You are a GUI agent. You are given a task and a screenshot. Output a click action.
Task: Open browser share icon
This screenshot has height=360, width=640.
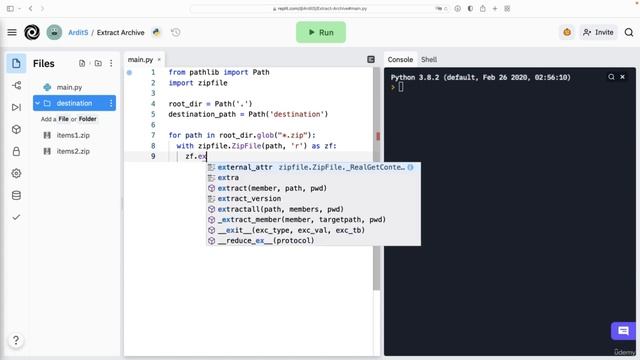pyautogui.click(x=483, y=8)
